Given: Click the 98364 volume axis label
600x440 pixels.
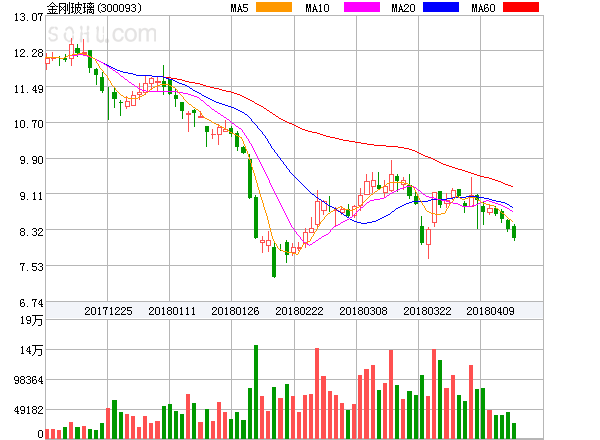Looking at the screenshot, I should click(x=29, y=380).
